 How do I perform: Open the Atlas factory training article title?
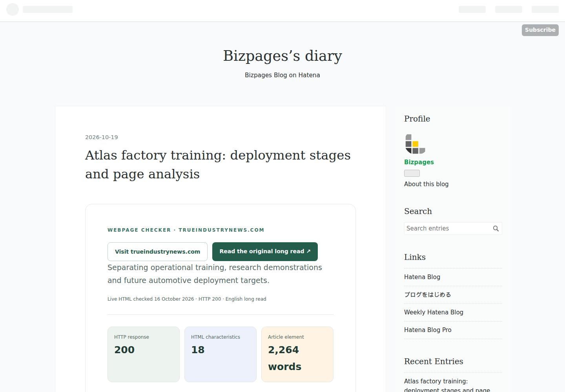click(x=218, y=165)
